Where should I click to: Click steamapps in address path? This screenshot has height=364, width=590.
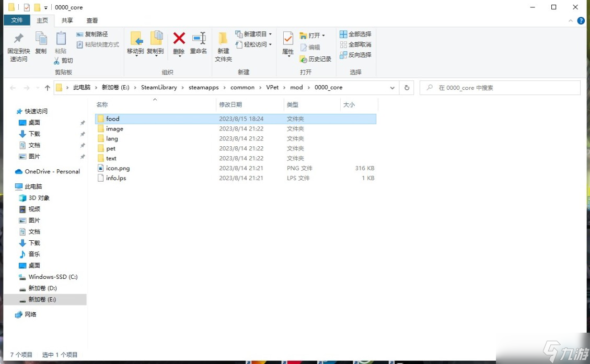click(x=204, y=87)
